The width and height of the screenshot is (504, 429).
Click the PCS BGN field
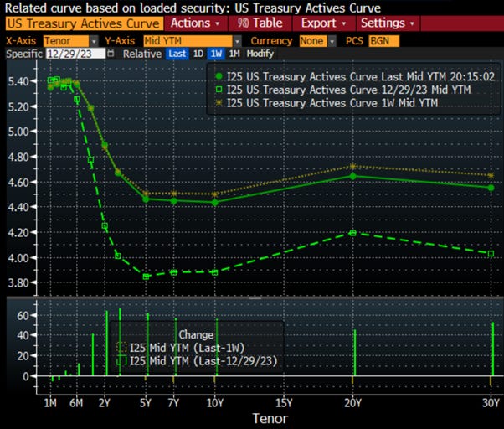pos(383,41)
